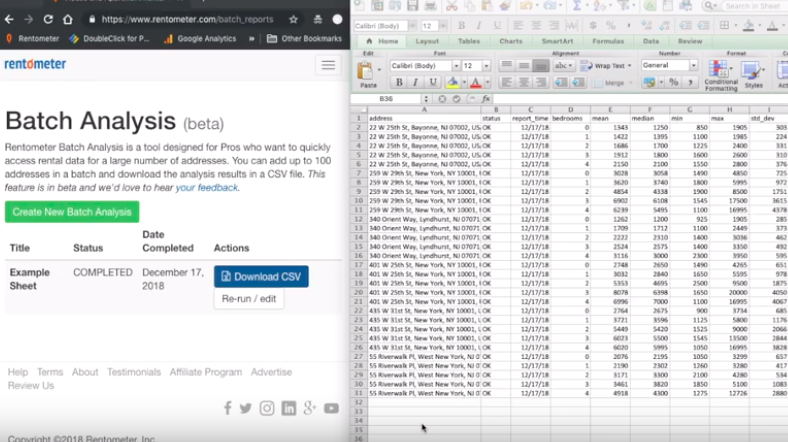Image resolution: width=788 pixels, height=442 pixels.
Task: Click the percent style icon
Action: pos(674,83)
